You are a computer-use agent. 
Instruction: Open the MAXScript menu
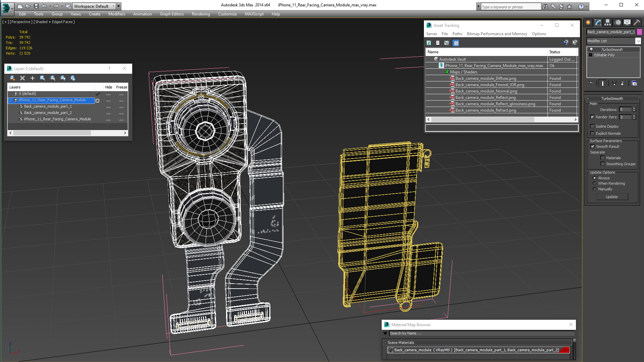point(254,14)
